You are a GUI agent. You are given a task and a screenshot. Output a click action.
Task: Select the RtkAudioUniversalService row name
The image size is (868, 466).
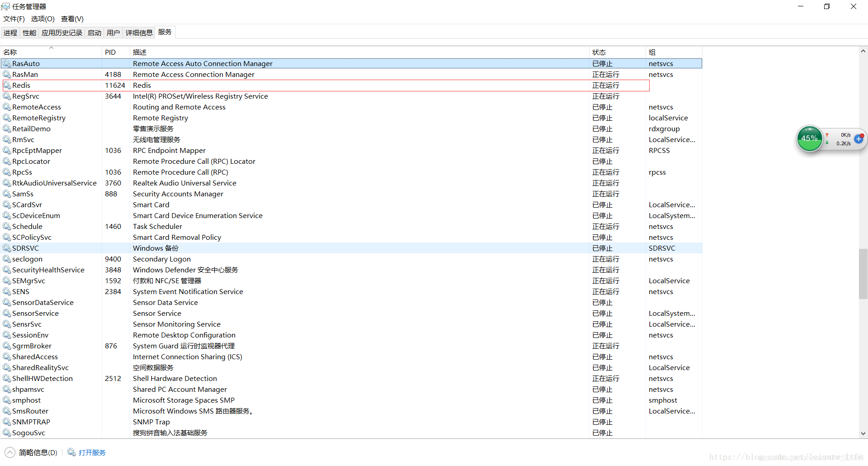54,183
